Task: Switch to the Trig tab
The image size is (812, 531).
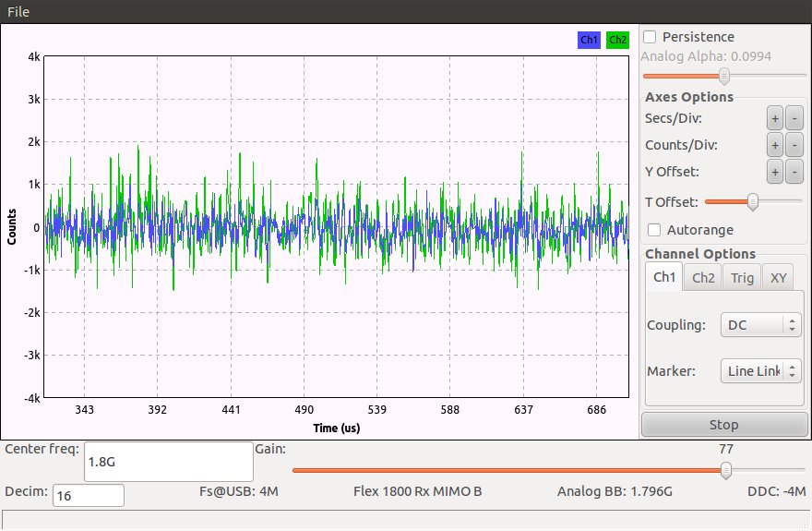Action: [x=742, y=277]
